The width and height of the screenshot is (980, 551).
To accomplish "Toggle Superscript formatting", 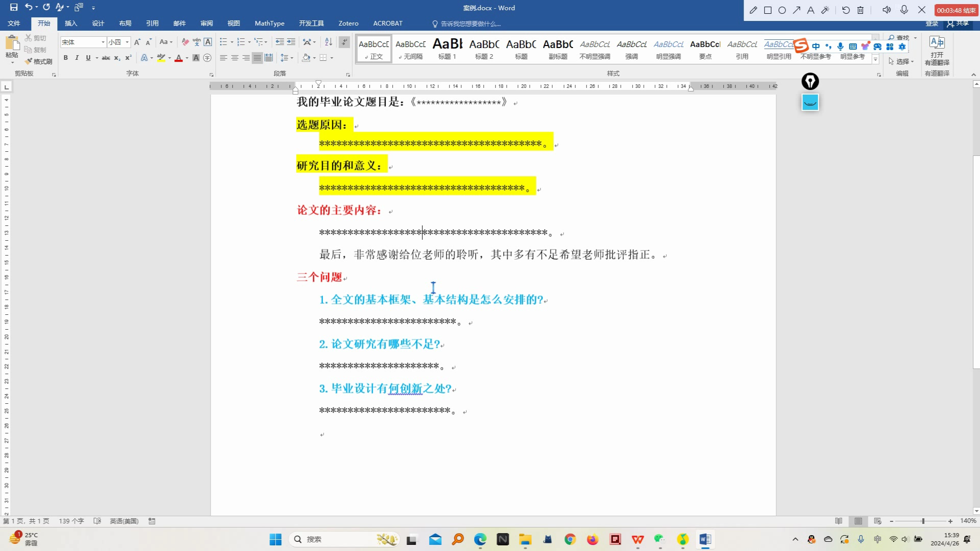I will (x=128, y=58).
